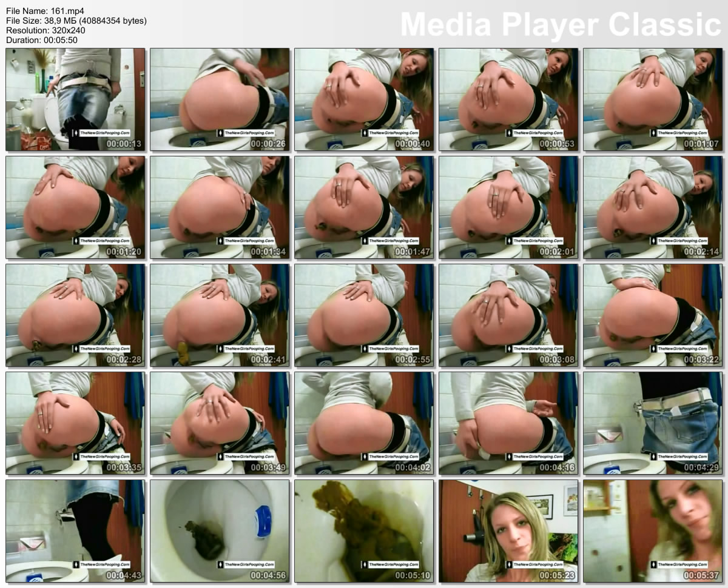Click the Resolution 320x240 text
This screenshot has width=728, height=588.
tap(45, 30)
